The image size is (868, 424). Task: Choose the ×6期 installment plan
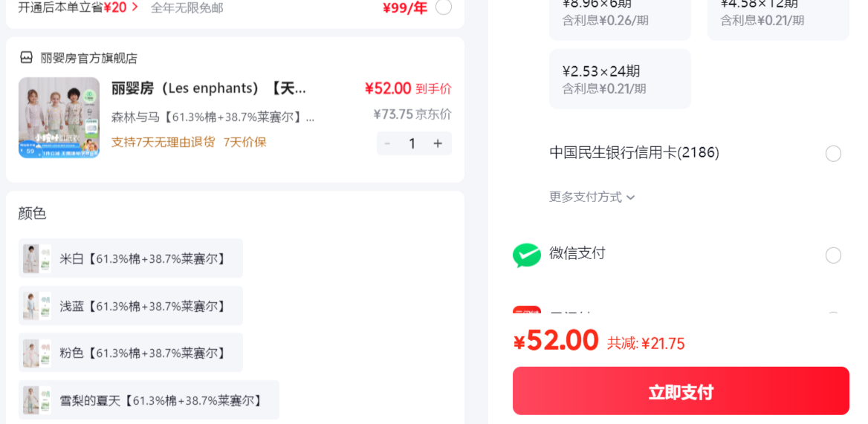click(x=620, y=16)
